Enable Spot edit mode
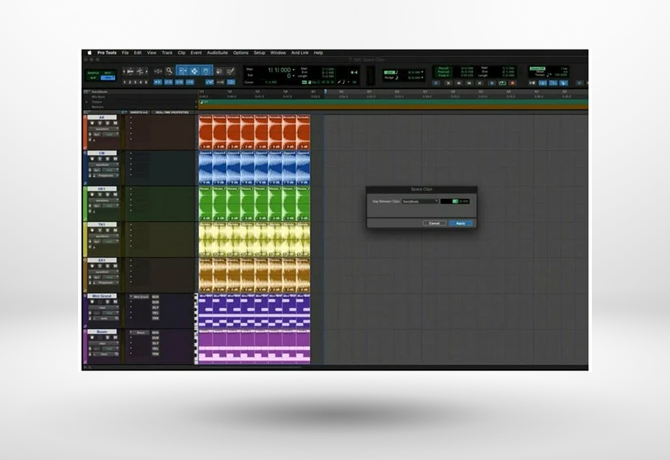This screenshot has height=460, width=670. click(107, 72)
